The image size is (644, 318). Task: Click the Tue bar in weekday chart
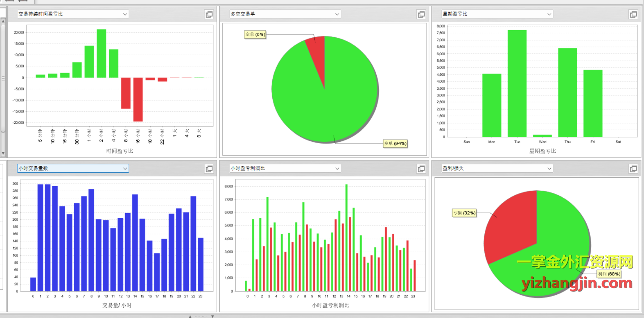pyautogui.click(x=517, y=83)
